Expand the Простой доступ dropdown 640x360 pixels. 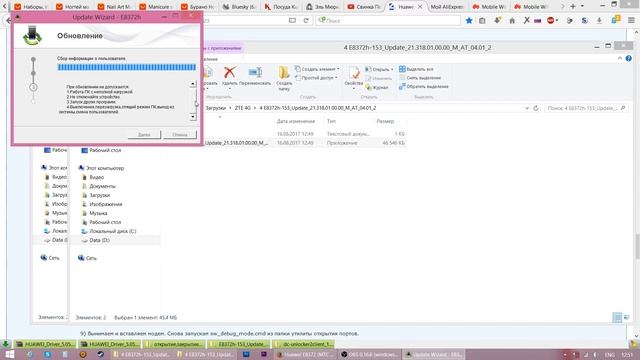tap(336, 78)
